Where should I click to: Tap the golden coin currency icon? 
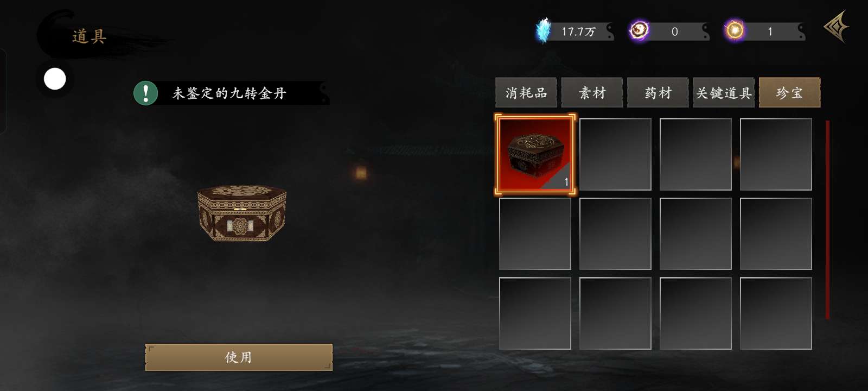click(735, 30)
